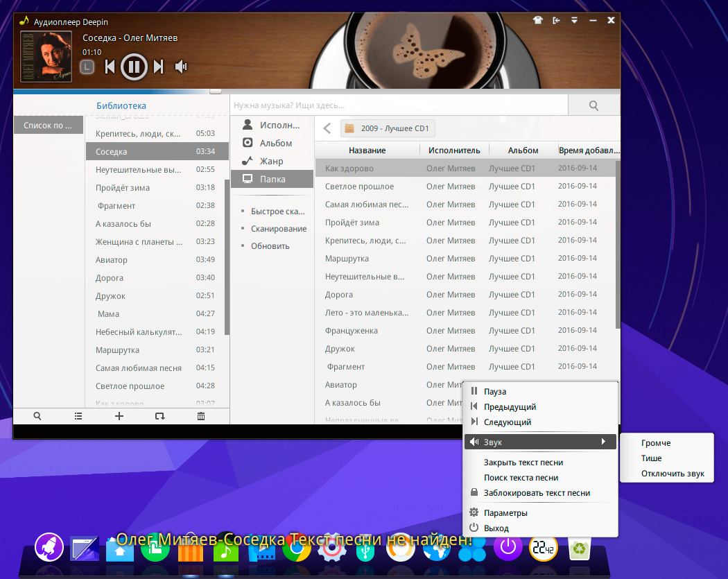Click the trash icon below the playlist
The image size is (728, 579).
[x=201, y=416]
